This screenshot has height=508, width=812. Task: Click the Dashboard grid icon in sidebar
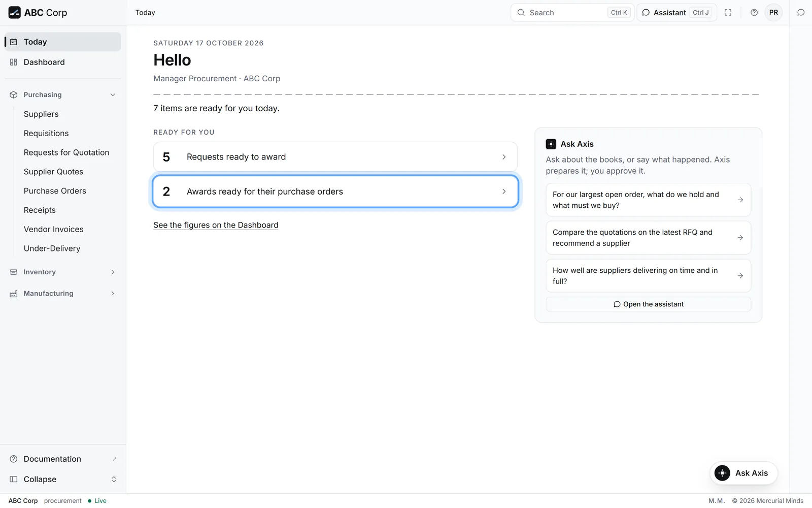[14, 62]
